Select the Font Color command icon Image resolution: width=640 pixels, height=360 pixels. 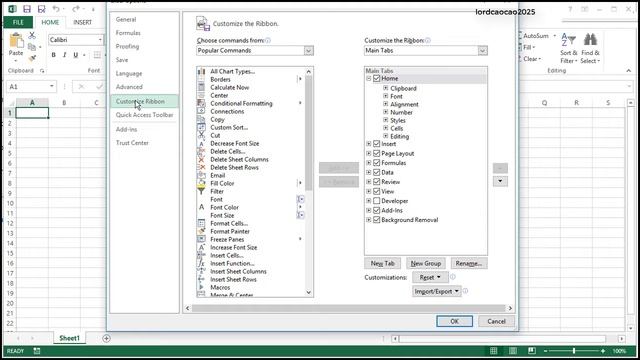[201, 207]
